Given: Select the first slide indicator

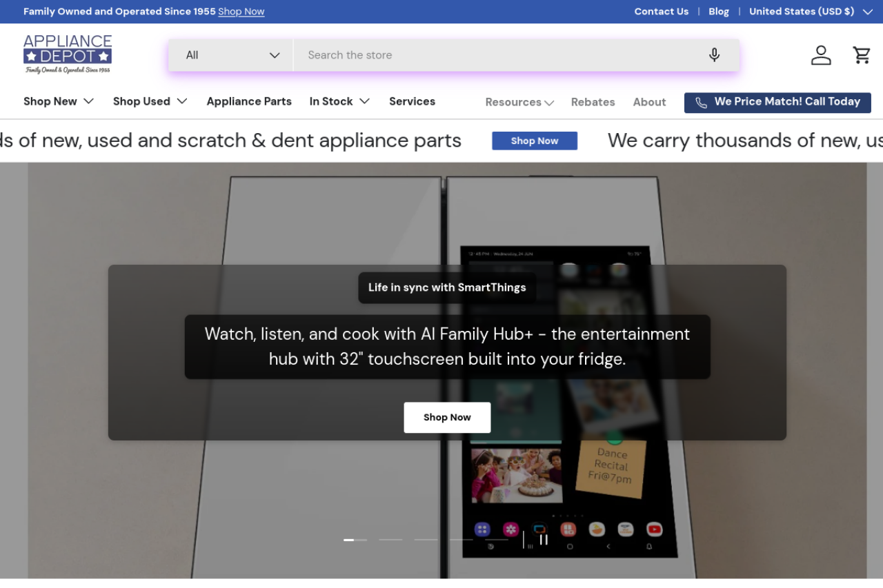Looking at the screenshot, I should pos(355,540).
